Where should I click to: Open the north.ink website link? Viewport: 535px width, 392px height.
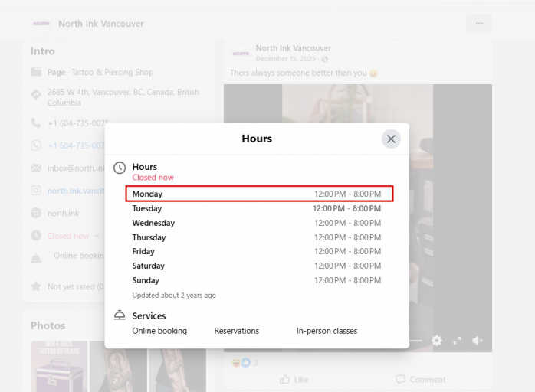coord(63,214)
